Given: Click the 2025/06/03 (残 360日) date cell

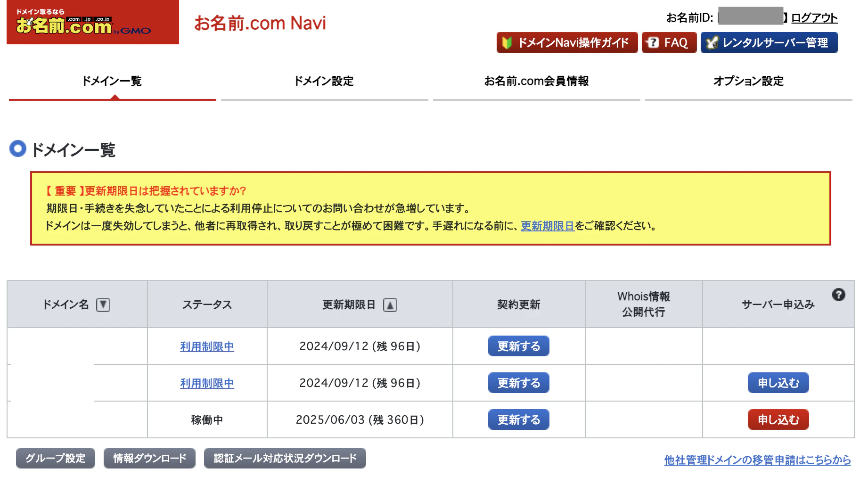Looking at the screenshot, I should pyautogui.click(x=360, y=419).
